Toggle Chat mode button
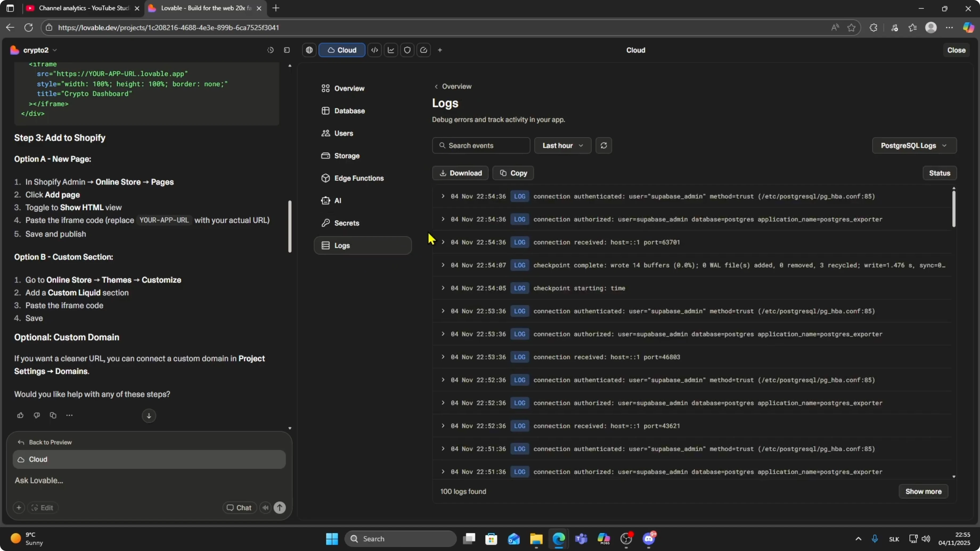This screenshot has width=980, height=551. tap(239, 508)
